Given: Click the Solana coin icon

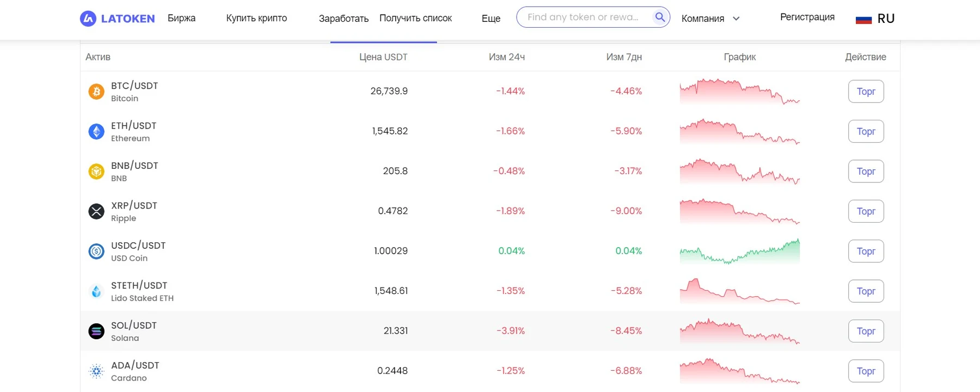Looking at the screenshot, I should click(x=96, y=331).
